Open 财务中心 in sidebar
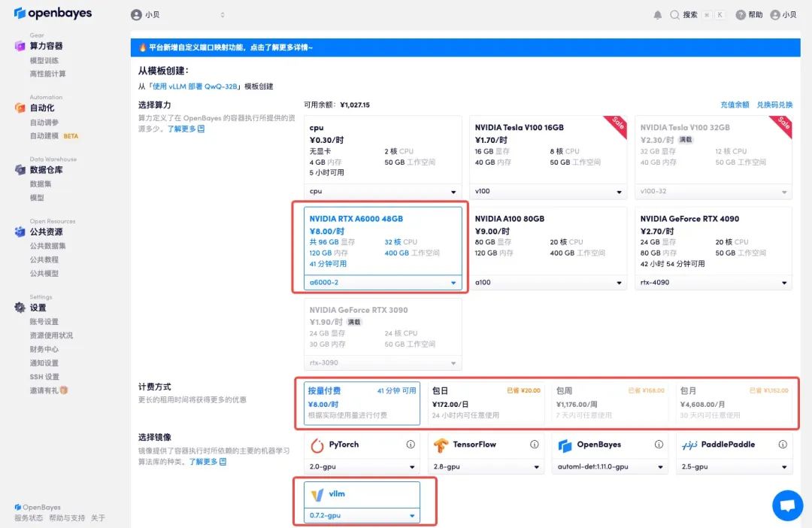 [44, 349]
